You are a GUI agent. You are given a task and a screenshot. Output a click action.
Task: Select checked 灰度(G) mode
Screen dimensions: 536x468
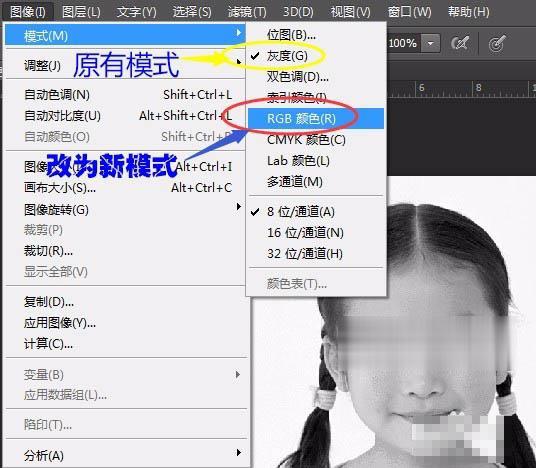(x=316, y=55)
